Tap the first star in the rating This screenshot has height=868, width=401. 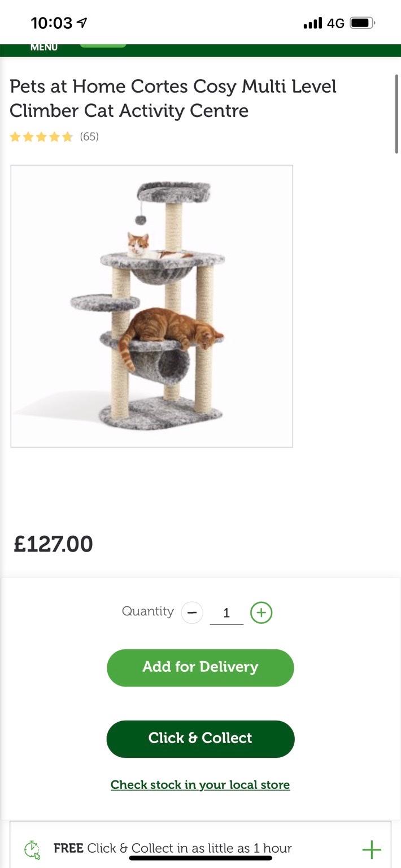click(16, 136)
